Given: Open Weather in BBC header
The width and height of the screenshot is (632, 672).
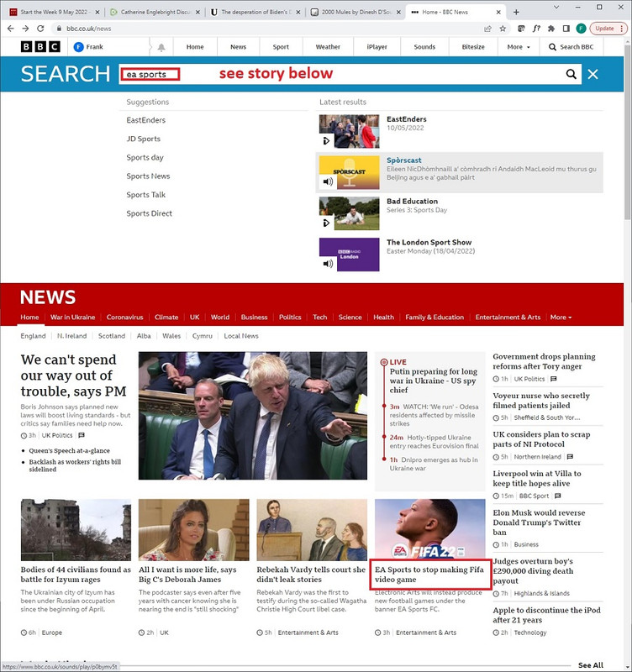Looking at the screenshot, I should tap(328, 47).
